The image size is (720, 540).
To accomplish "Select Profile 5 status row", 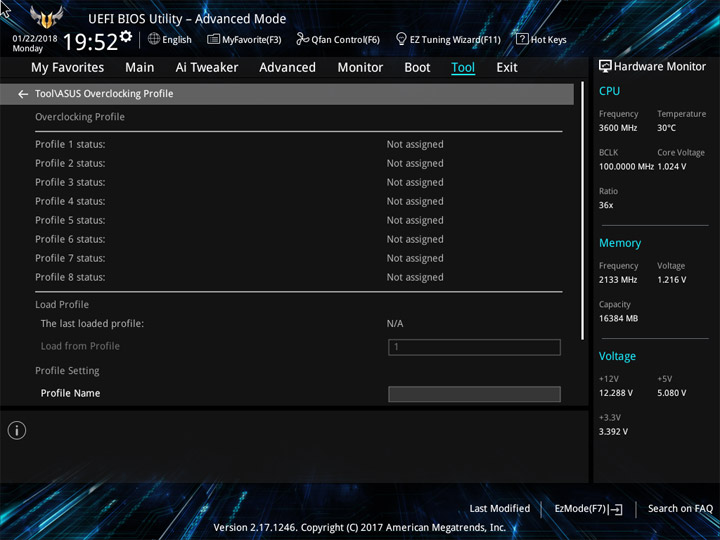I will (x=298, y=220).
